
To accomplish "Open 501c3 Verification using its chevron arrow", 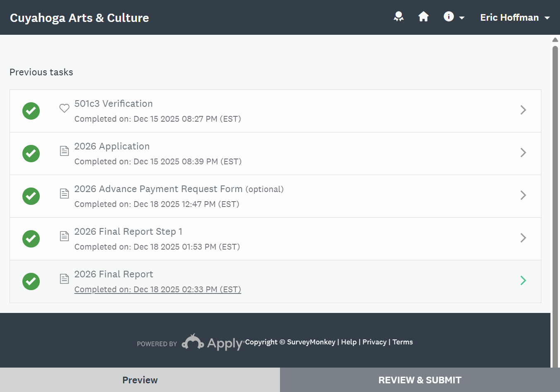I will pyautogui.click(x=523, y=110).
